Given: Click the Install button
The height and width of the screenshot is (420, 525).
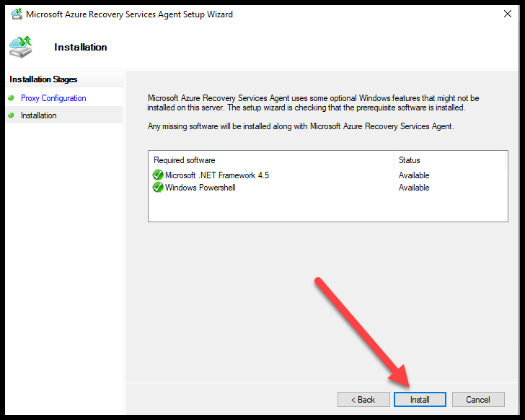Looking at the screenshot, I should click(420, 399).
